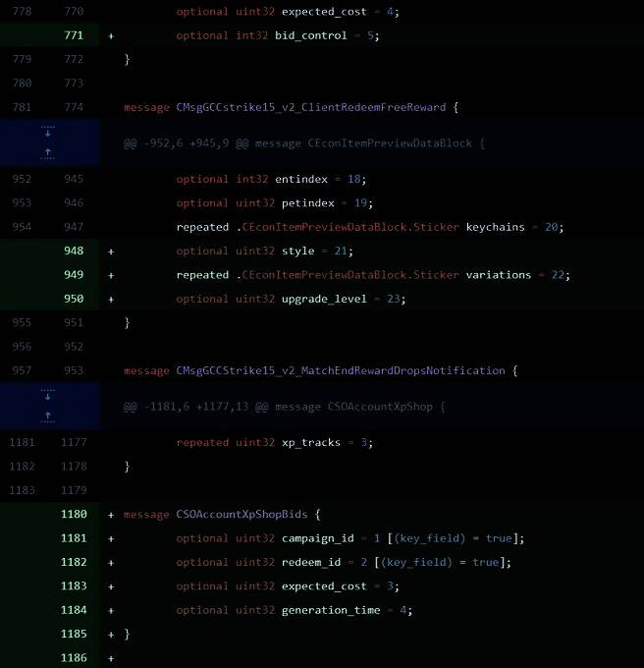Expand down above the CSOAccountXpShop hunk

[48, 395]
